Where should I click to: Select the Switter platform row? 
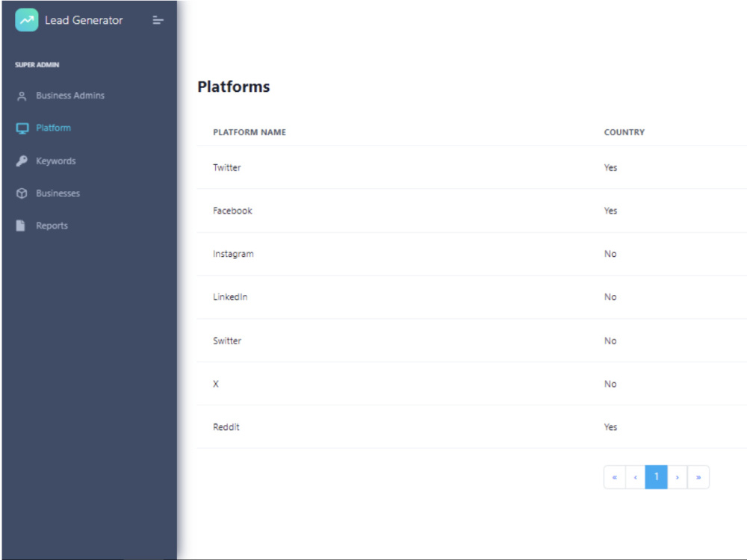tap(471, 341)
